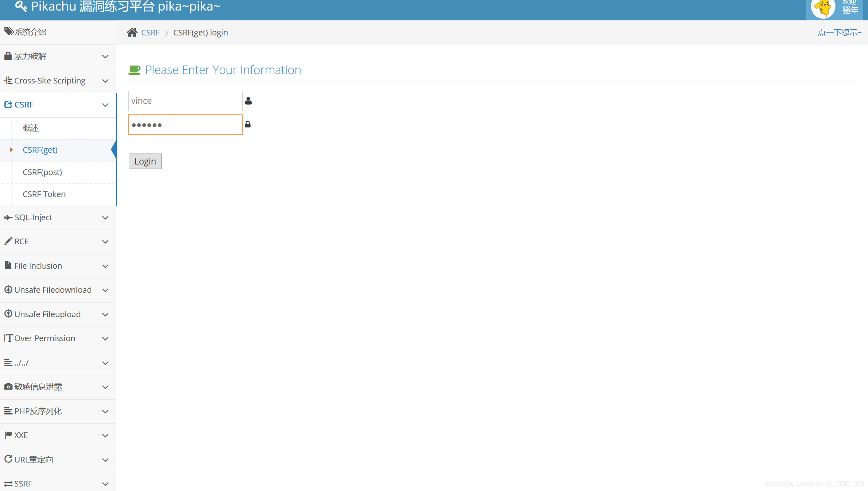The width and height of the screenshot is (868, 491).
Task: Expand the Cross-Site Scripting chevron
Action: coord(105,81)
